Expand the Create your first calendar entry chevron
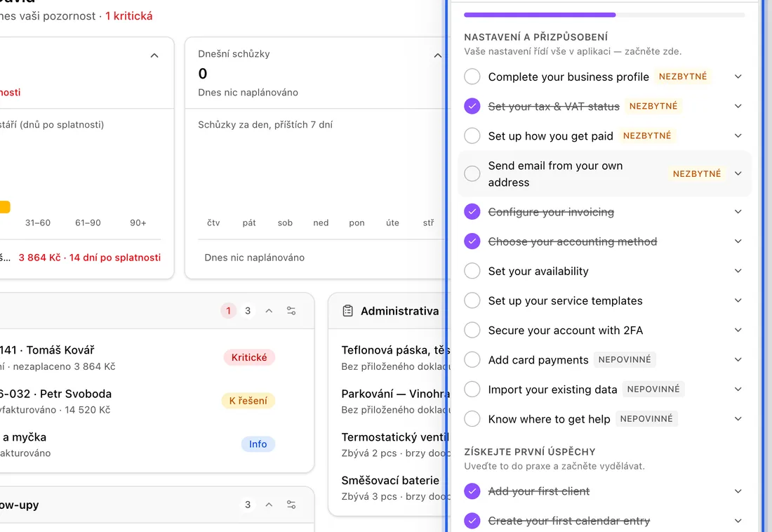 coord(738,521)
